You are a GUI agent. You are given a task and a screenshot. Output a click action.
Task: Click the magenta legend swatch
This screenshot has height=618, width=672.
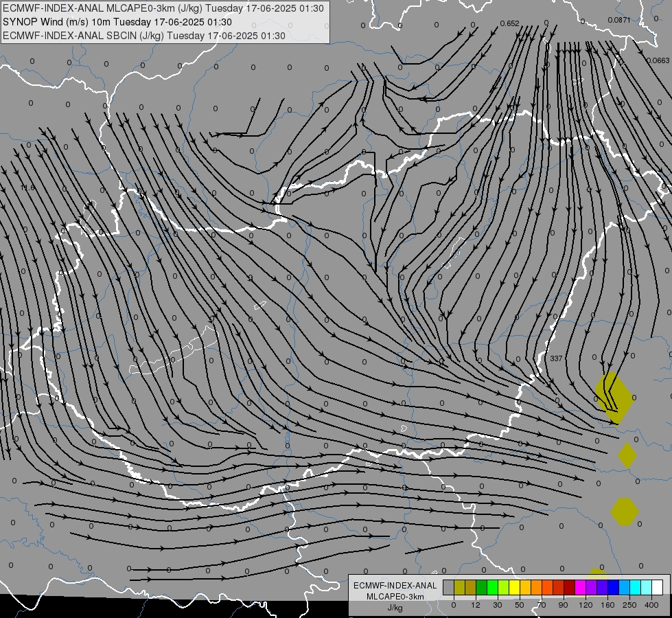coord(581,587)
